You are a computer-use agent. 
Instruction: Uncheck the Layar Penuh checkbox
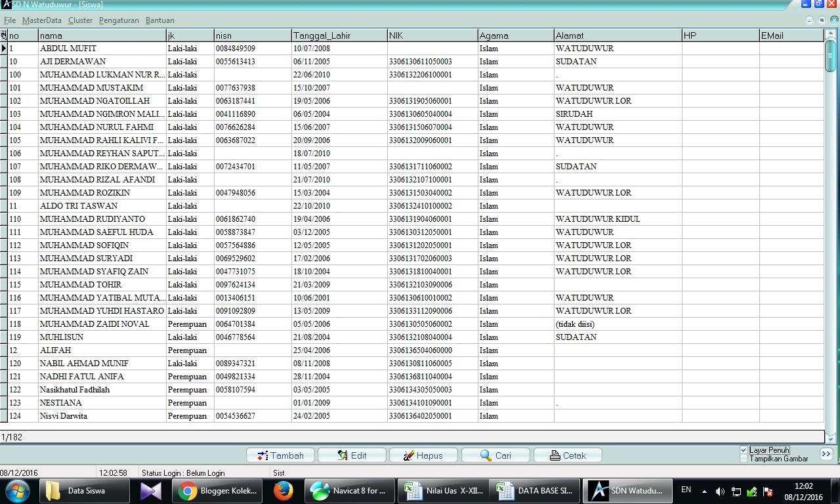(x=742, y=450)
